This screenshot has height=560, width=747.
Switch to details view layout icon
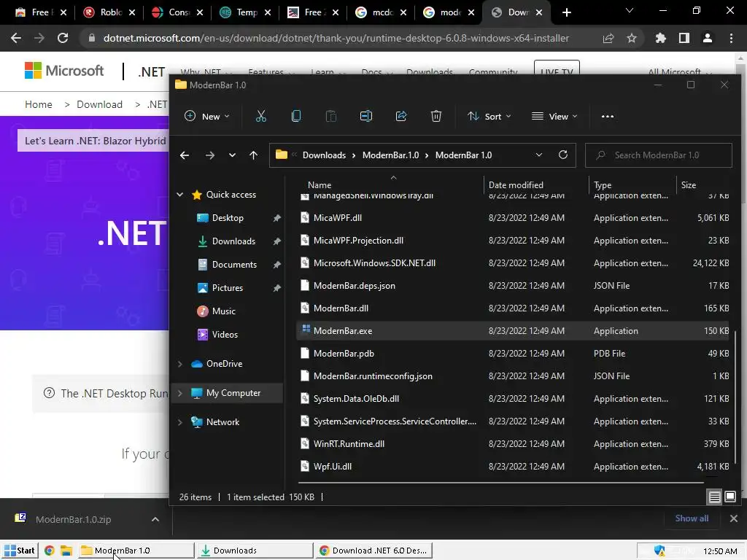tap(714, 497)
